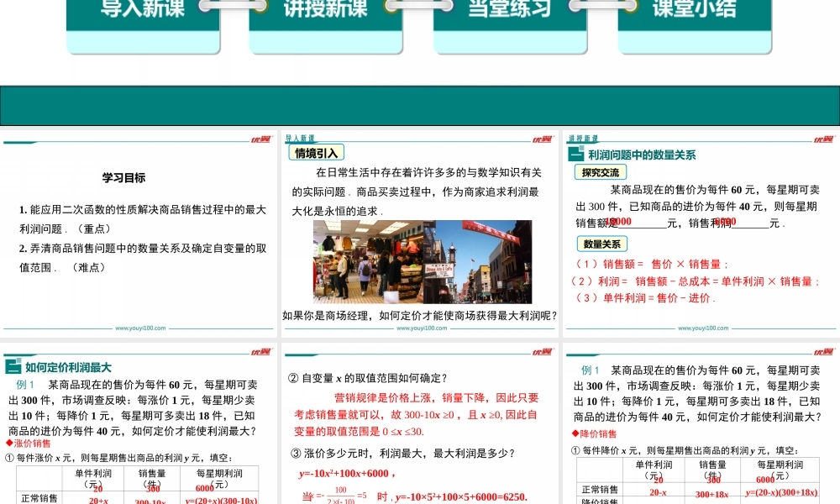
Task: Select the 如何定价利润最大 heading
Action: pos(68,367)
